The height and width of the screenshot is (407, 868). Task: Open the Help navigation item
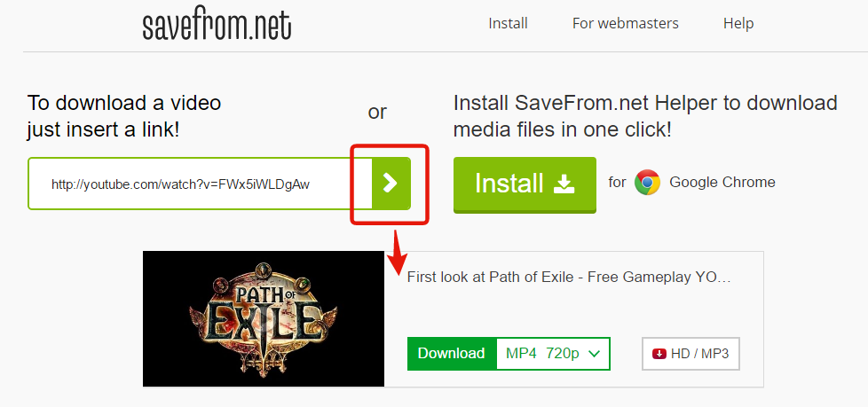pos(738,23)
